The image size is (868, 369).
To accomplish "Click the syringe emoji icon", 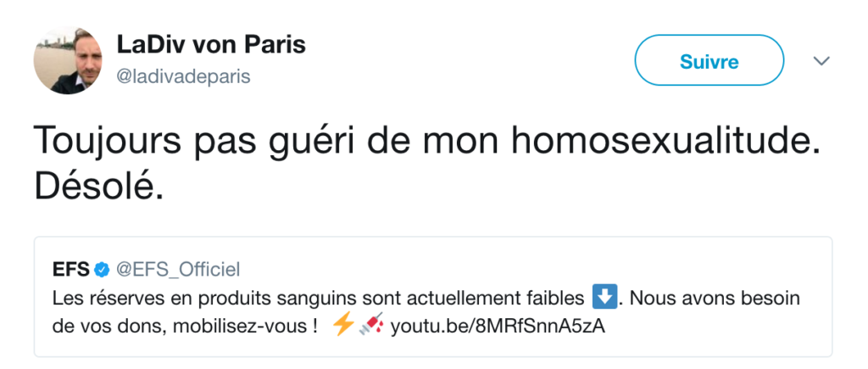I will pyautogui.click(x=371, y=327).
